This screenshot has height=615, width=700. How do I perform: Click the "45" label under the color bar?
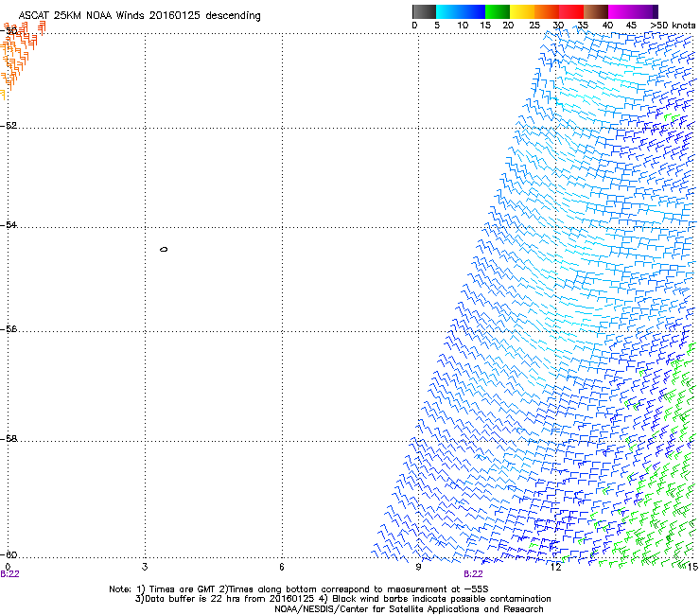631,26
